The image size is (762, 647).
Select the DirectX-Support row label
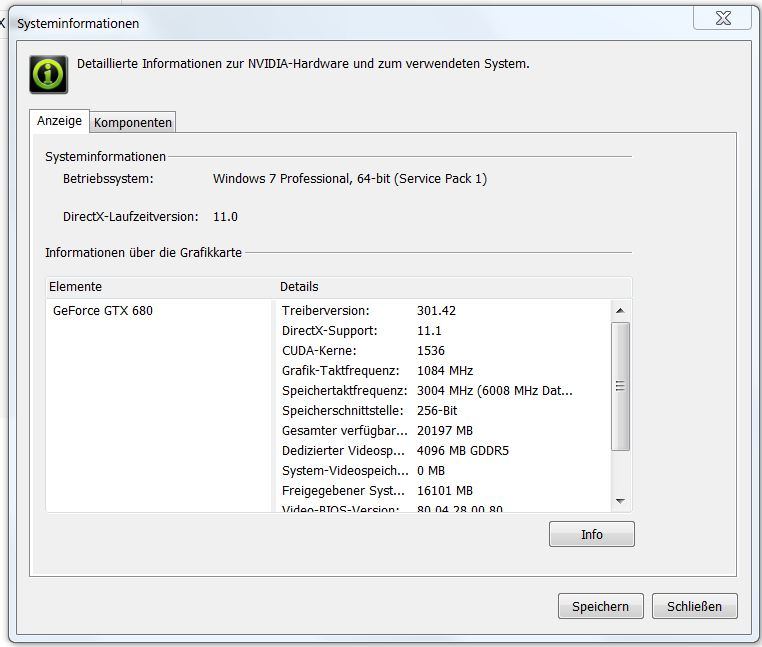click(x=329, y=331)
